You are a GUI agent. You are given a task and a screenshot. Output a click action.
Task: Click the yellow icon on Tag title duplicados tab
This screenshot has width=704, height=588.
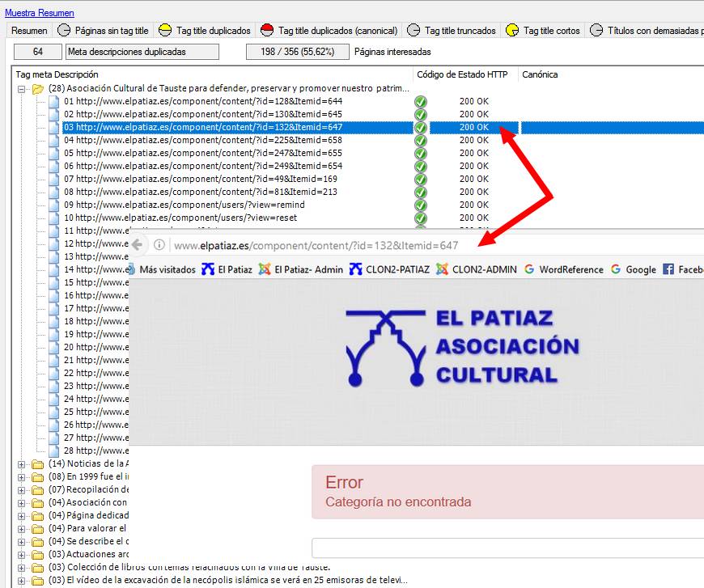[x=165, y=31]
